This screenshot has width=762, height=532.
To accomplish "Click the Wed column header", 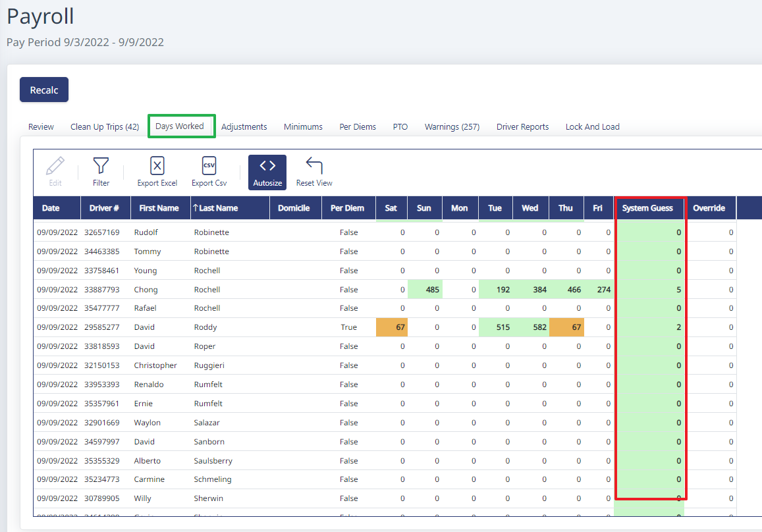I will click(530, 208).
